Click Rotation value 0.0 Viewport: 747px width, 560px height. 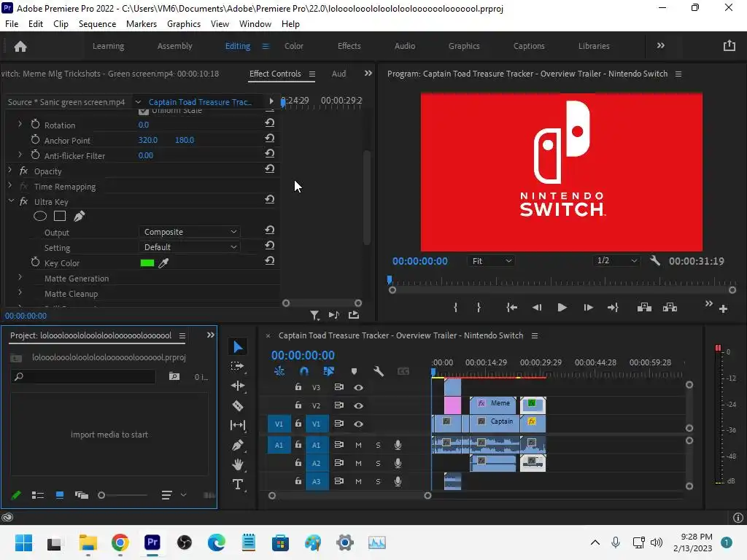pos(144,125)
